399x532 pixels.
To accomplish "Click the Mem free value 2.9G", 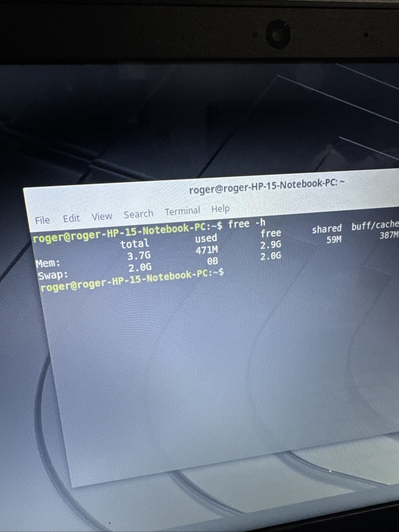I will pyautogui.click(x=271, y=245).
